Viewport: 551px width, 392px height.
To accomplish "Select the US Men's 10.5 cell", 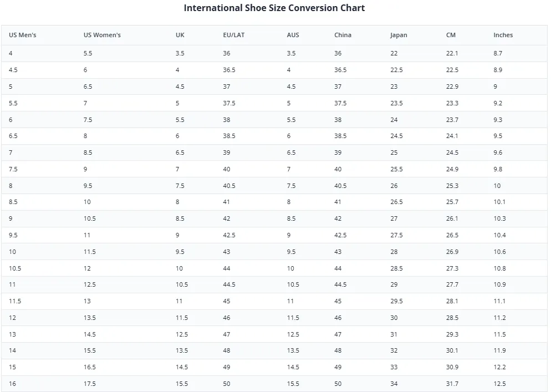I will pyautogui.click(x=15, y=268).
